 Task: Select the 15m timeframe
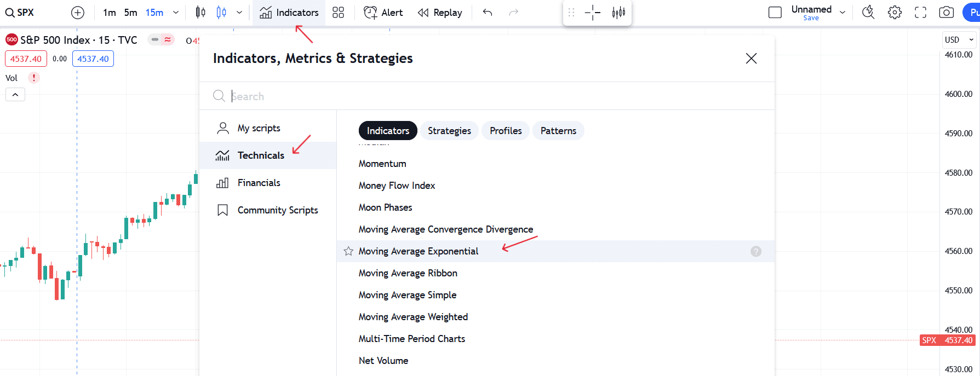[154, 13]
